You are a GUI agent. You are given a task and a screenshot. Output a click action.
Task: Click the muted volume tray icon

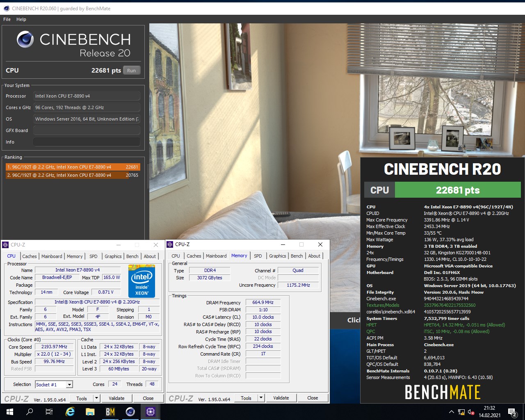click(471, 412)
